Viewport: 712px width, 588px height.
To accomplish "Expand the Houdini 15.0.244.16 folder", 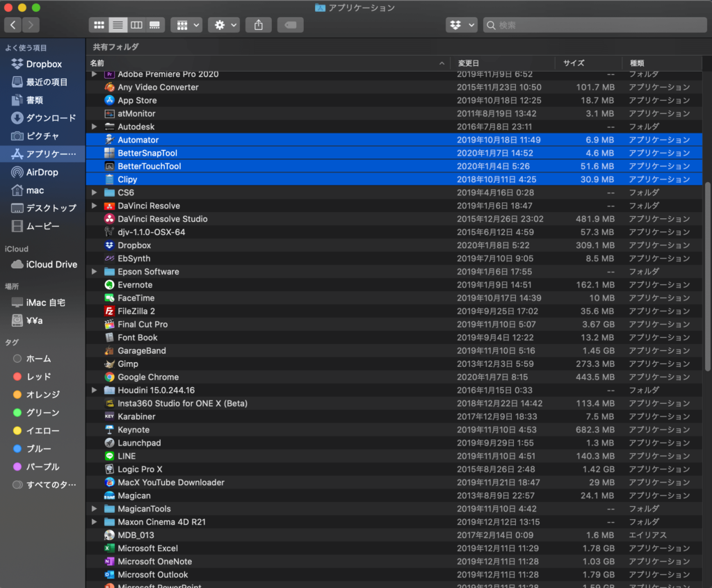I will tap(94, 390).
